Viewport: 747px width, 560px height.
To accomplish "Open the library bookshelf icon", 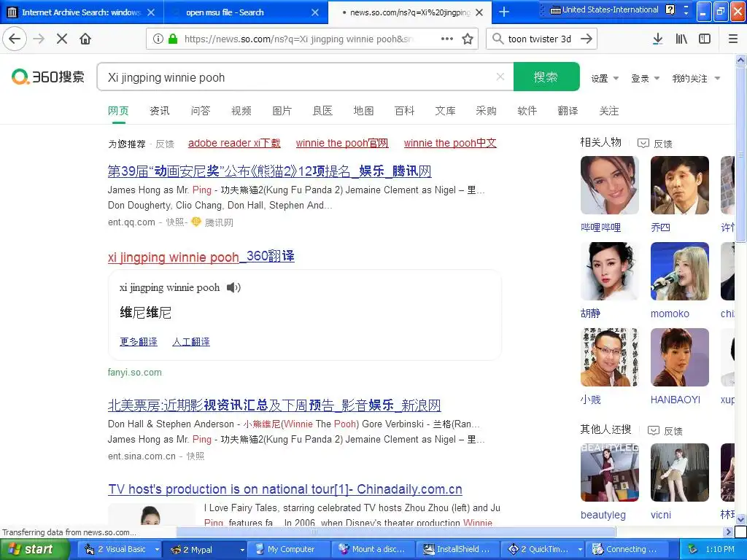I will tap(681, 39).
